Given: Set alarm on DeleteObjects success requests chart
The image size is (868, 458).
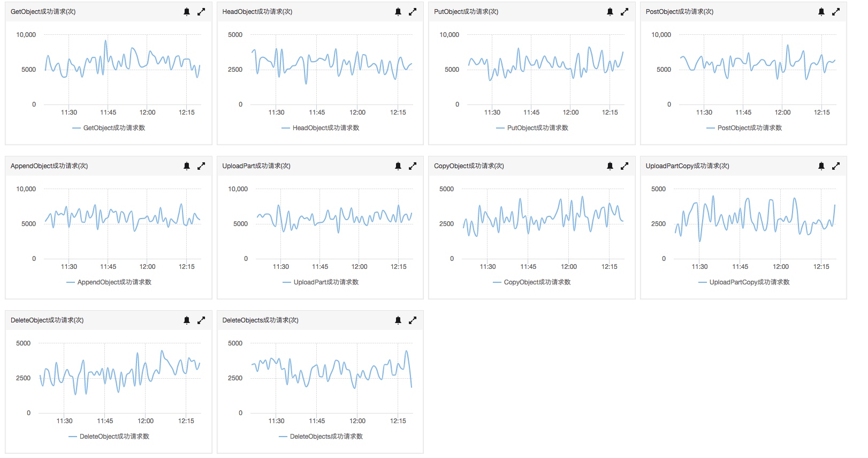Looking at the screenshot, I should pyautogui.click(x=398, y=320).
